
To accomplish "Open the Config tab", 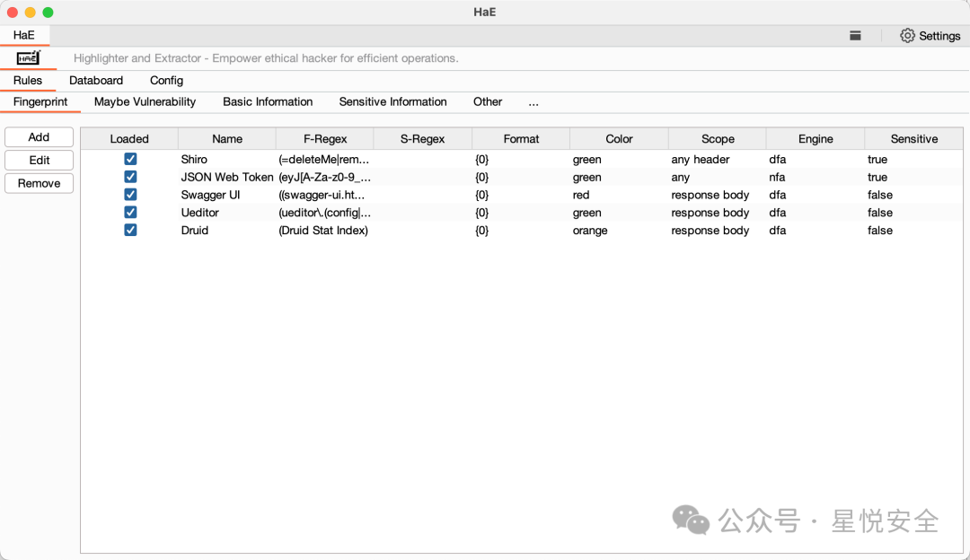I will 166,81.
